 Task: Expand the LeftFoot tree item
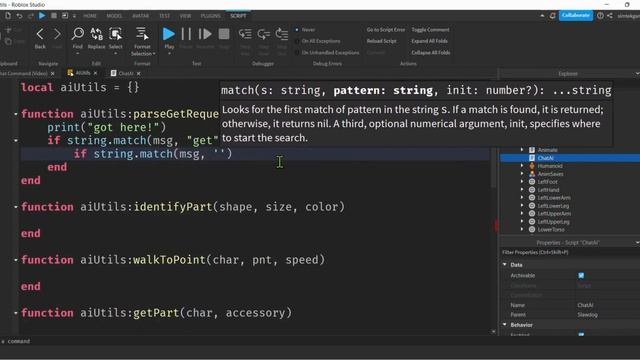(x=522, y=182)
